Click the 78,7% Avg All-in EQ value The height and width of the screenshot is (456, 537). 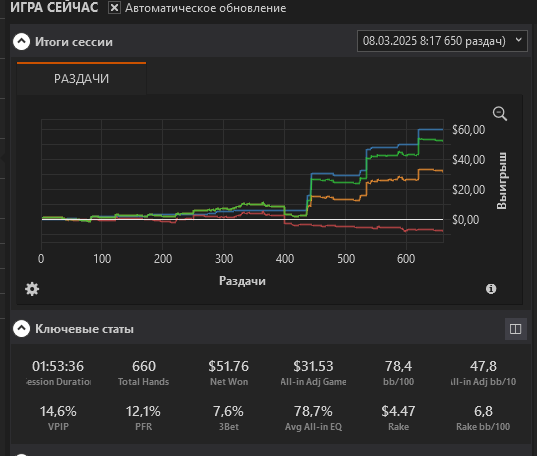tap(313, 411)
